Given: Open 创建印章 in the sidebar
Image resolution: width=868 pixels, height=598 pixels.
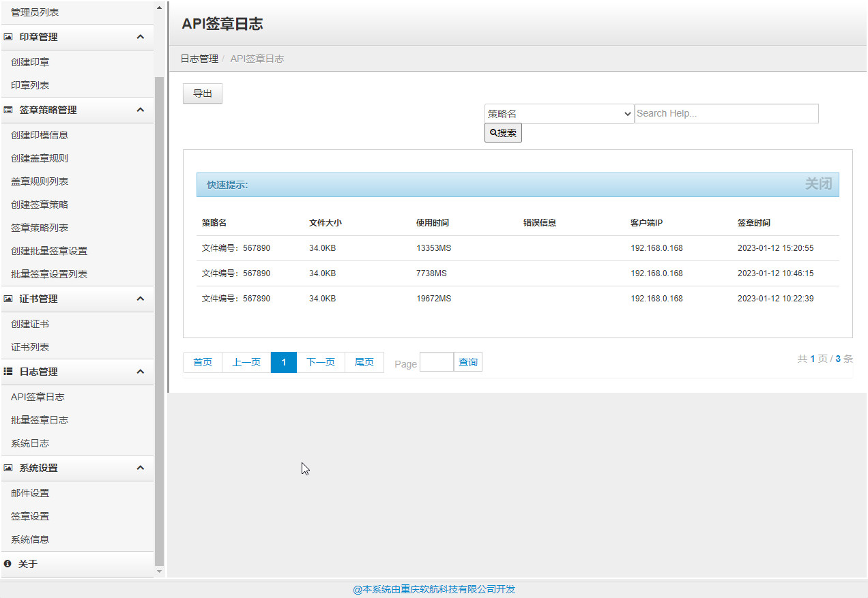Looking at the screenshot, I should pos(30,62).
